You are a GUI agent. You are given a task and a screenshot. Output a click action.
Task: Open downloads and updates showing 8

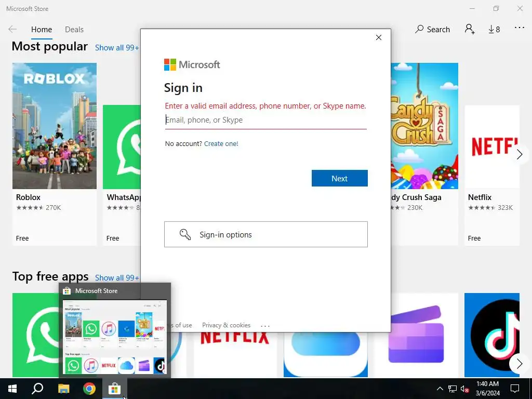[494, 30]
